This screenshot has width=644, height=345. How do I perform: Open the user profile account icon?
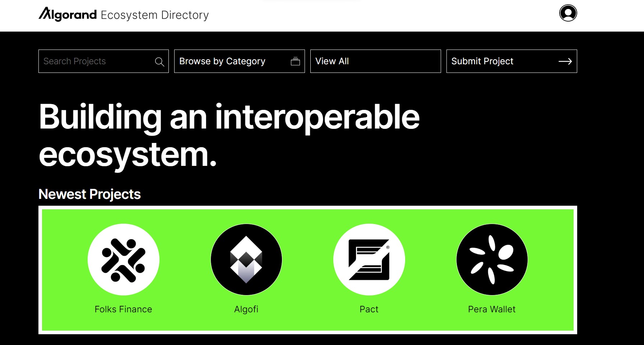(x=568, y=13)
